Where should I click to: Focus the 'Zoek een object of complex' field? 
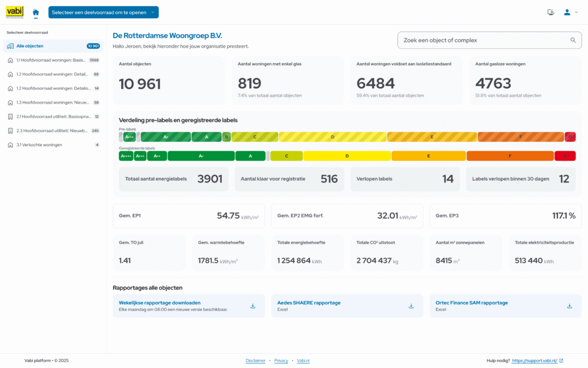tap(489, 40)
